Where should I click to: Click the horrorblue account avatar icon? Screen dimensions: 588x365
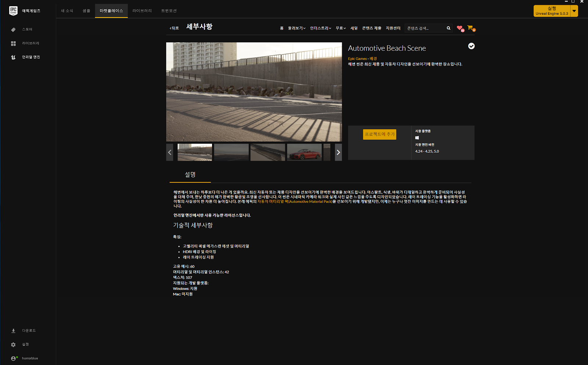(x=13, y=358)
